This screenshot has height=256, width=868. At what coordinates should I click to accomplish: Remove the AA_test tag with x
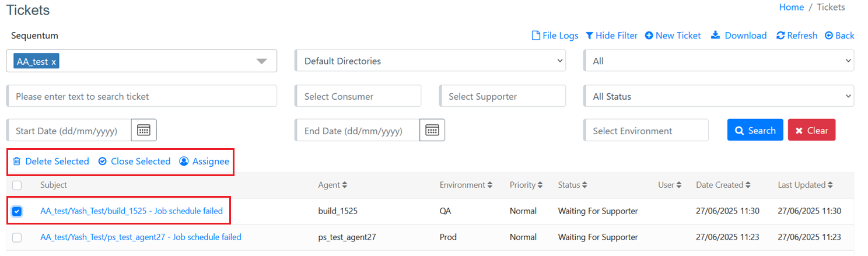tap(54, 62)
